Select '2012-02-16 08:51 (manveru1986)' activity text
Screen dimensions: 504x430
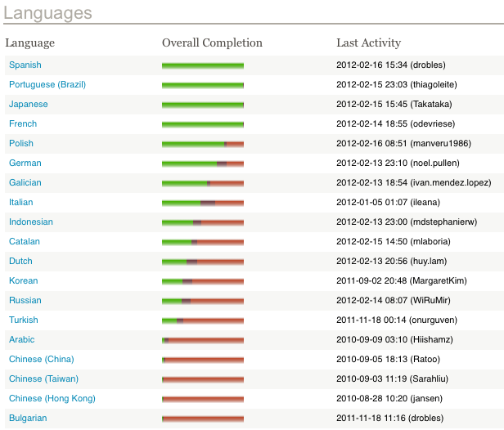click(403, 143)
